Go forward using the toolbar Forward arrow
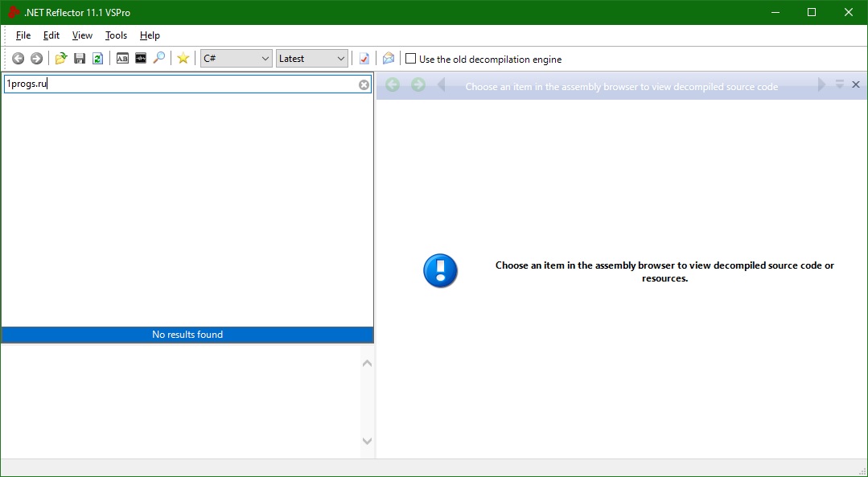The image size is (868, 477). [36, 59]
